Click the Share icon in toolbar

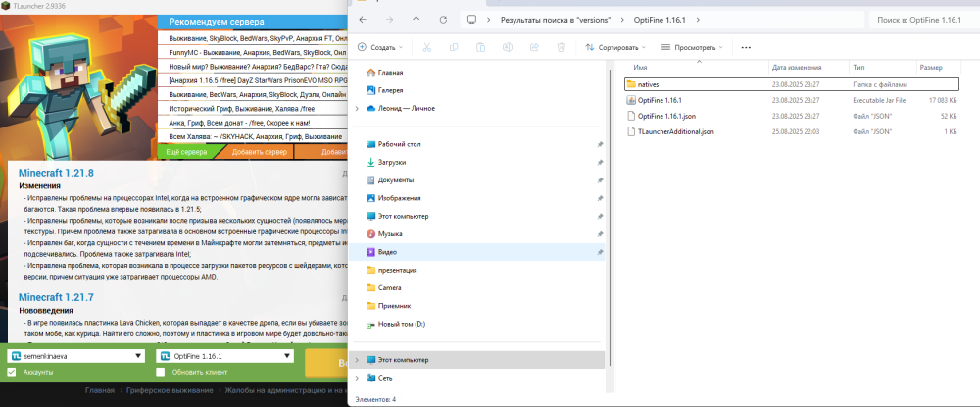(x=534, y=47)
